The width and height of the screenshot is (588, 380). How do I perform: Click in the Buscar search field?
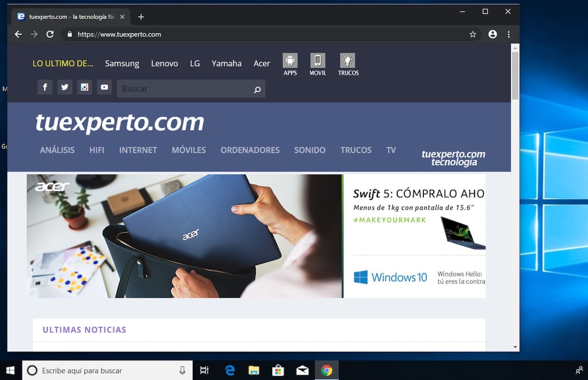185,89
